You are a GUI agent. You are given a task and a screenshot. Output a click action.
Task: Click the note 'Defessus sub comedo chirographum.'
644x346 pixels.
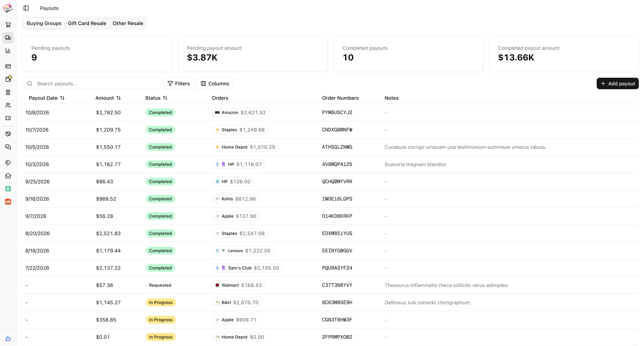[428, 303]
